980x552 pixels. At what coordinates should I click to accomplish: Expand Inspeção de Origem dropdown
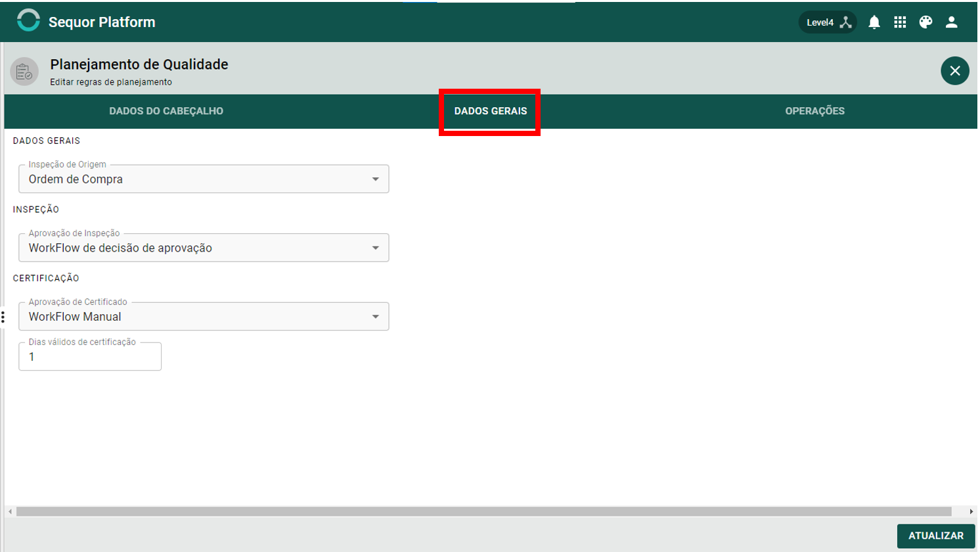pos(204,179)
